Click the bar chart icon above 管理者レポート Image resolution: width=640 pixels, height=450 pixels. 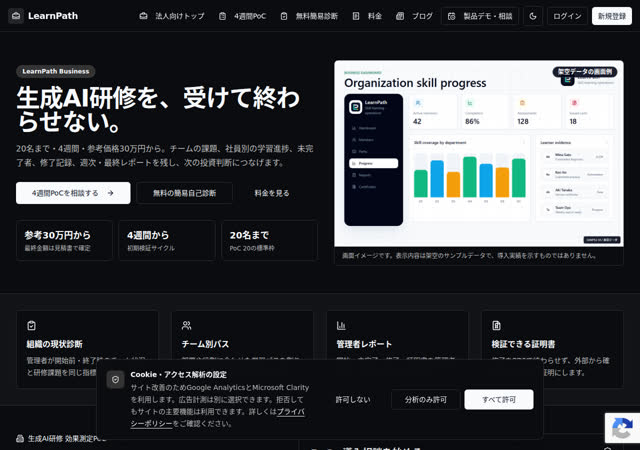point(341,325)
